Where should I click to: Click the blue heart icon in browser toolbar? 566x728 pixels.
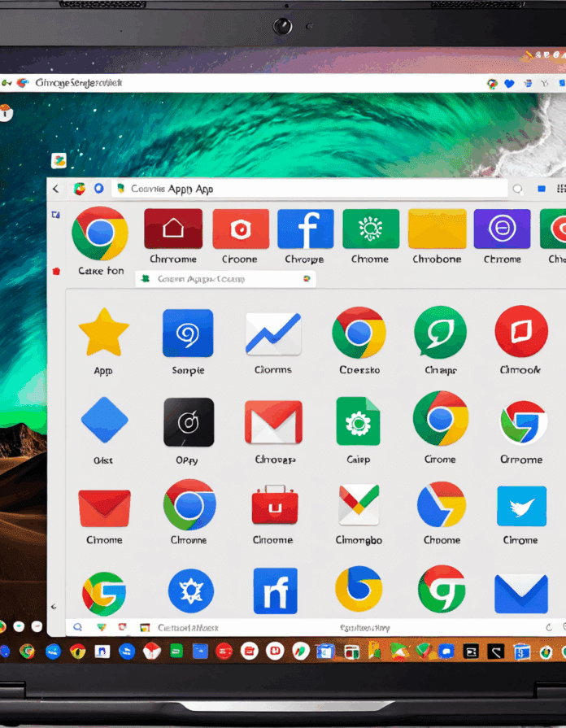click(509, 84)
